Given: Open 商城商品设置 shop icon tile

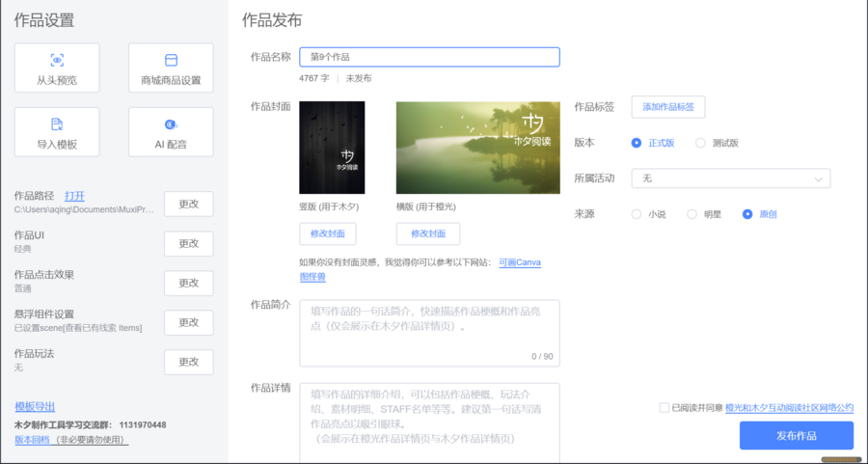Looking at the screenshot, I should coord(171,60).
